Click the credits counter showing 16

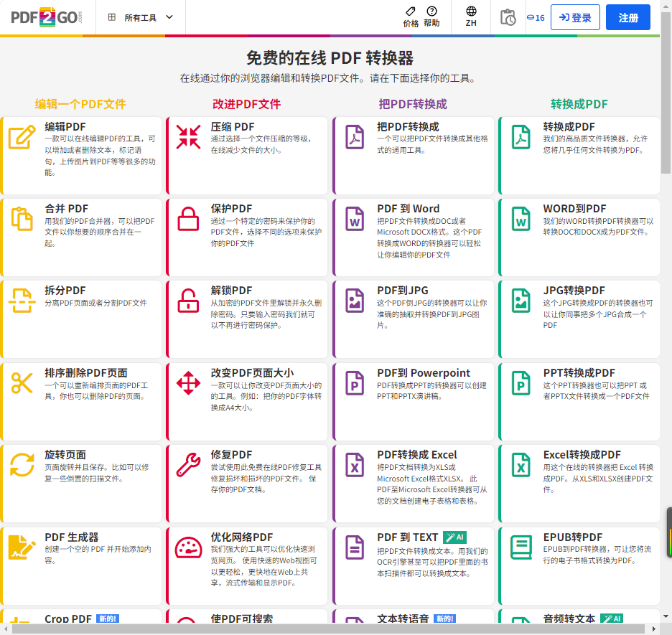tap(536, 17)
